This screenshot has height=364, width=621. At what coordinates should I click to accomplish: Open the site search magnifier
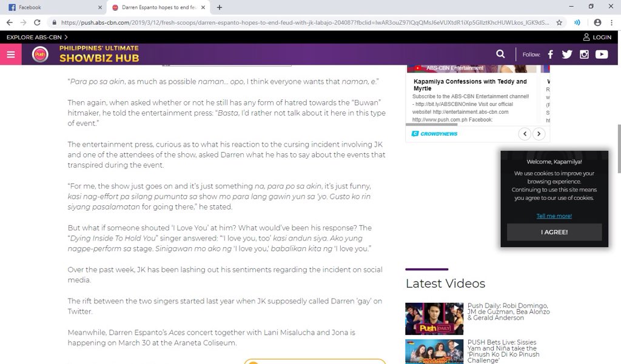point(500,54)
